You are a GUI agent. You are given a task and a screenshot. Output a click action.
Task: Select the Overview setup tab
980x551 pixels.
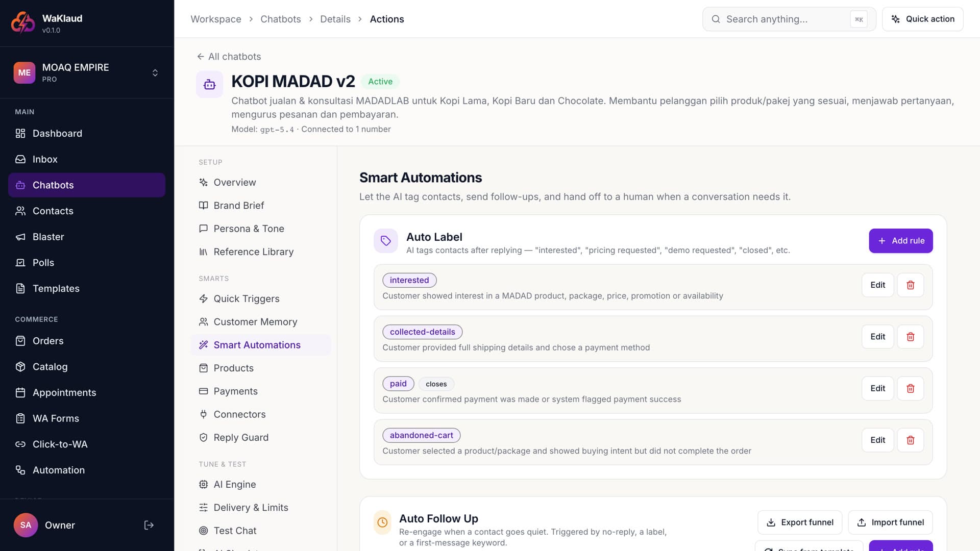pyautogui.click(x=261, y=182)
